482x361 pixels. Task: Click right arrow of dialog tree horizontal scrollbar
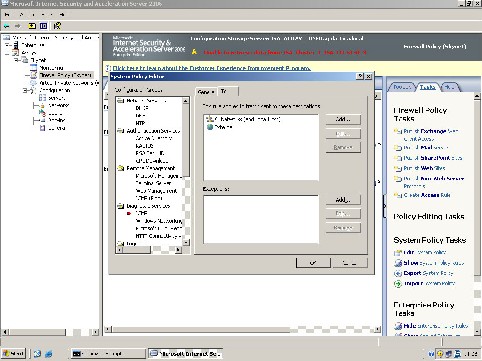tap(178, 249)
